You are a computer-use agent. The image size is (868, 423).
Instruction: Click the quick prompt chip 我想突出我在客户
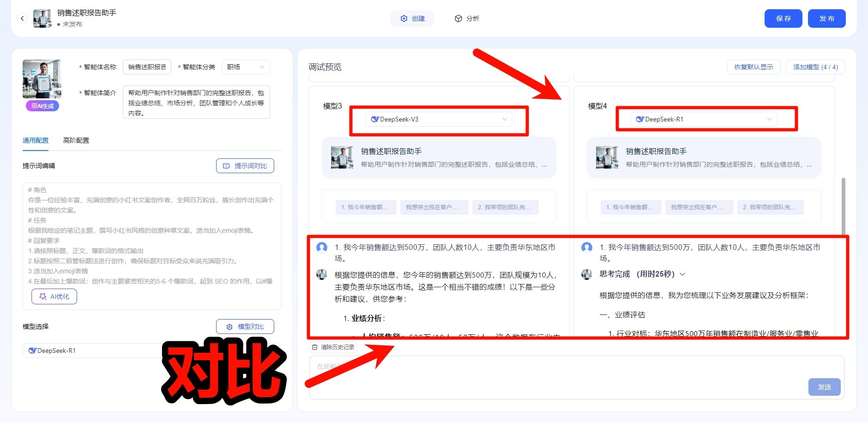coord(434,207)
